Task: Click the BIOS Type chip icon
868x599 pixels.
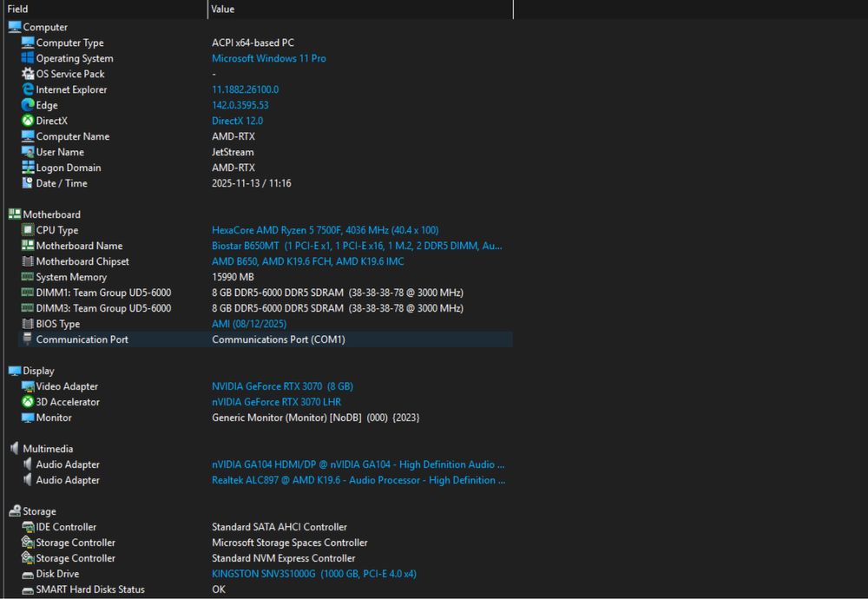Action: [28, 323]
